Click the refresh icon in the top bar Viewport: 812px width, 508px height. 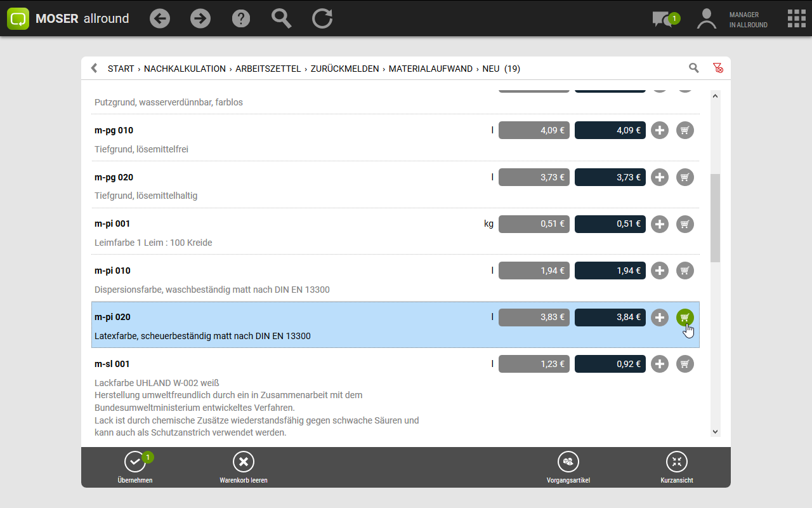click(x=322, y=18)
